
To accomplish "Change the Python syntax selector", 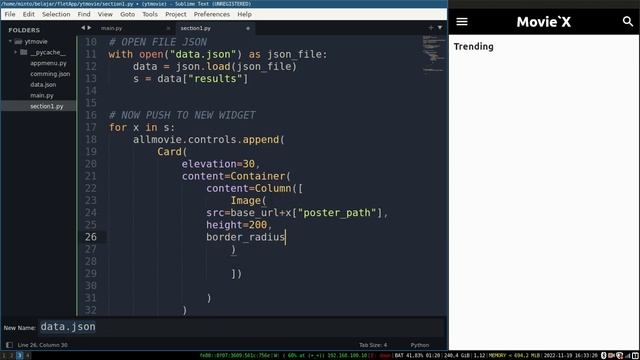I will [x=420, y=345].
